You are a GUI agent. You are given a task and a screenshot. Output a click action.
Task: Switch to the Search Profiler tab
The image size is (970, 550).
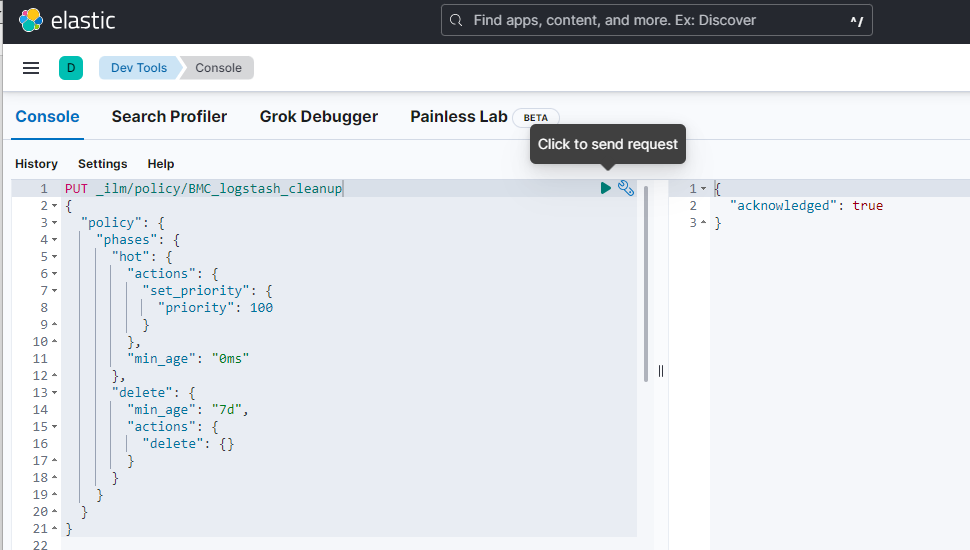(169, 117)
